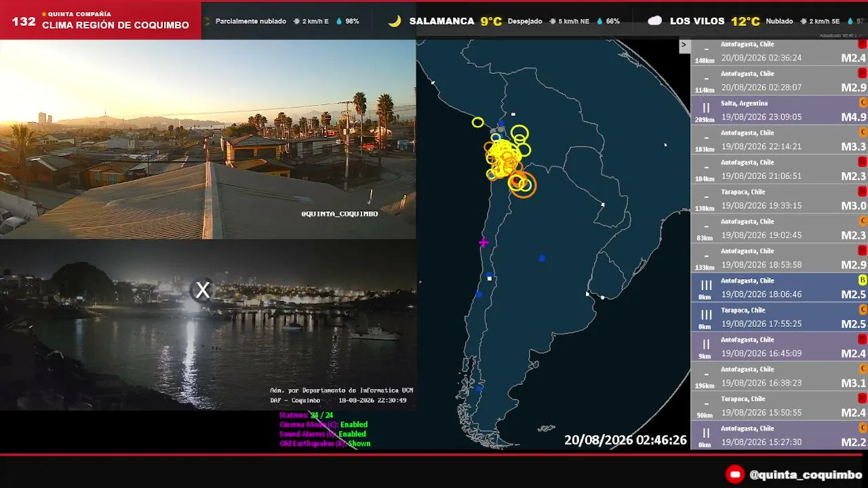Toggle Cinema Mode (C) Enabled setting
This screenshot has height=488, width=868.
pos(323,424)
